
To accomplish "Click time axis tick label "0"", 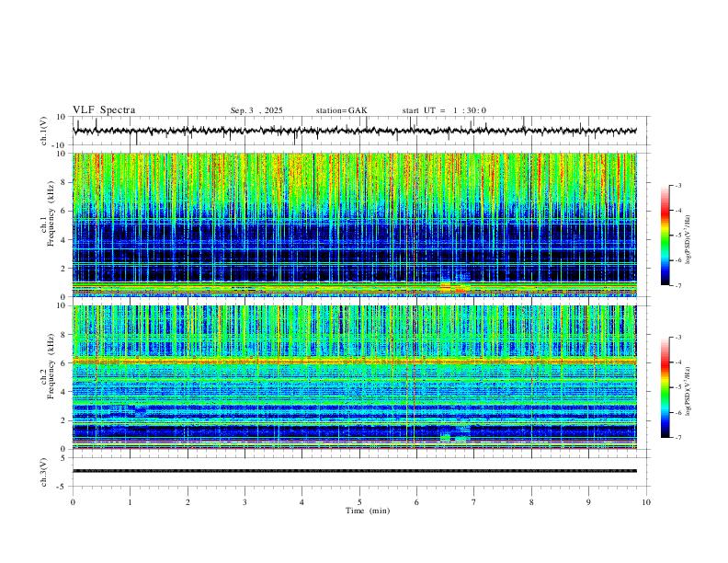I will point(73,502).
